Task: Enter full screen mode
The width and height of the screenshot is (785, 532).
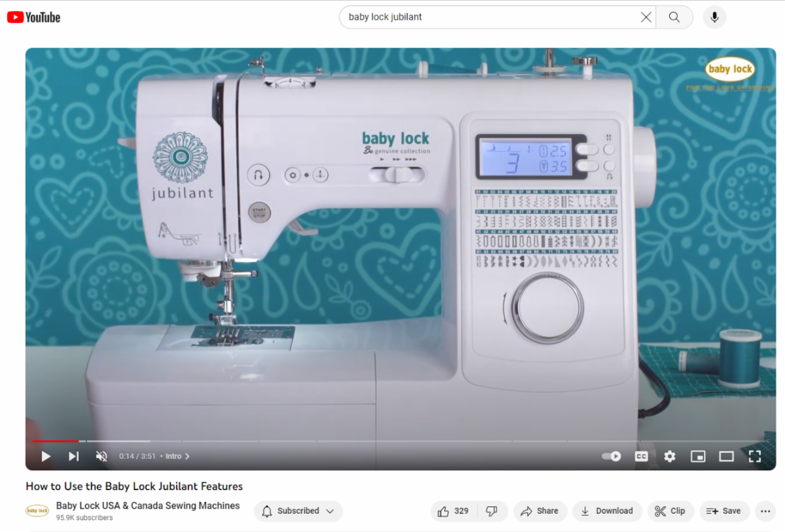Action: click(x=754, y=456)
